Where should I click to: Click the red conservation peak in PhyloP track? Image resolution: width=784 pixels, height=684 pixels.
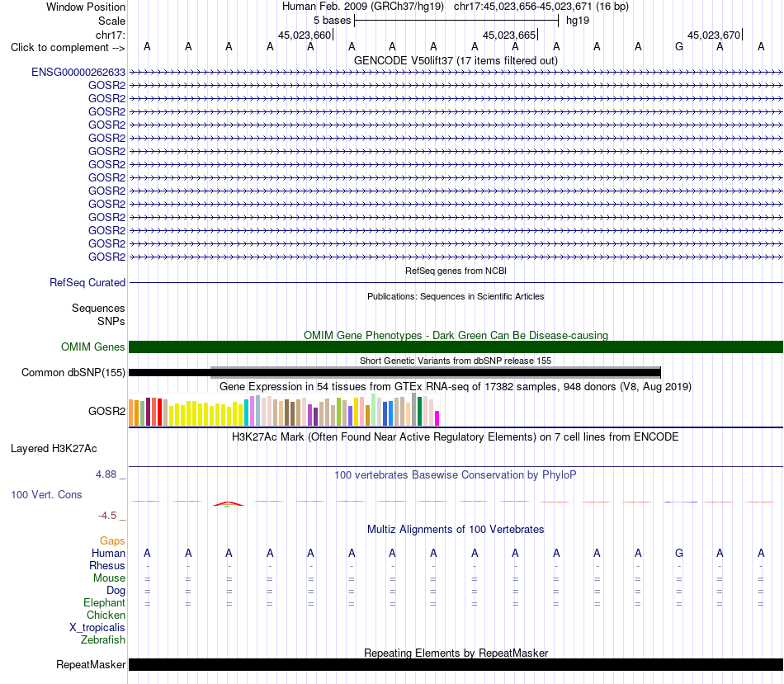click(x=228, y=503)
